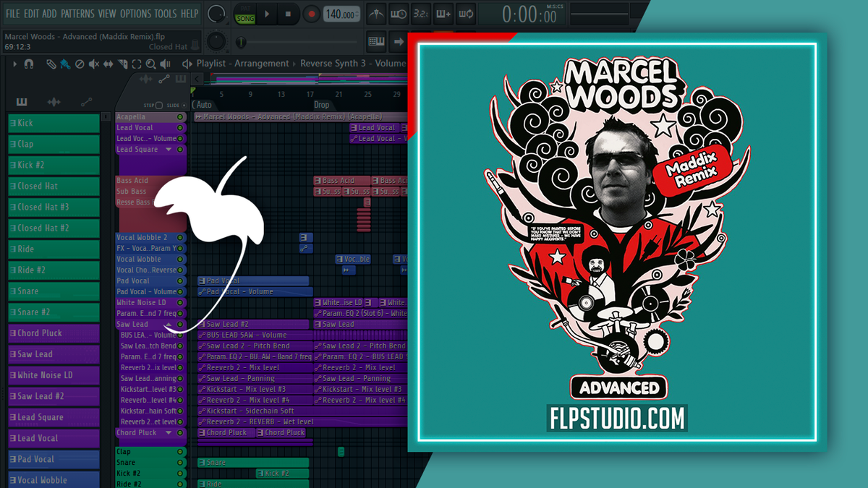Select the Delete tool in the playlist toolbar

pyautogui.click(x=80, y=64)
